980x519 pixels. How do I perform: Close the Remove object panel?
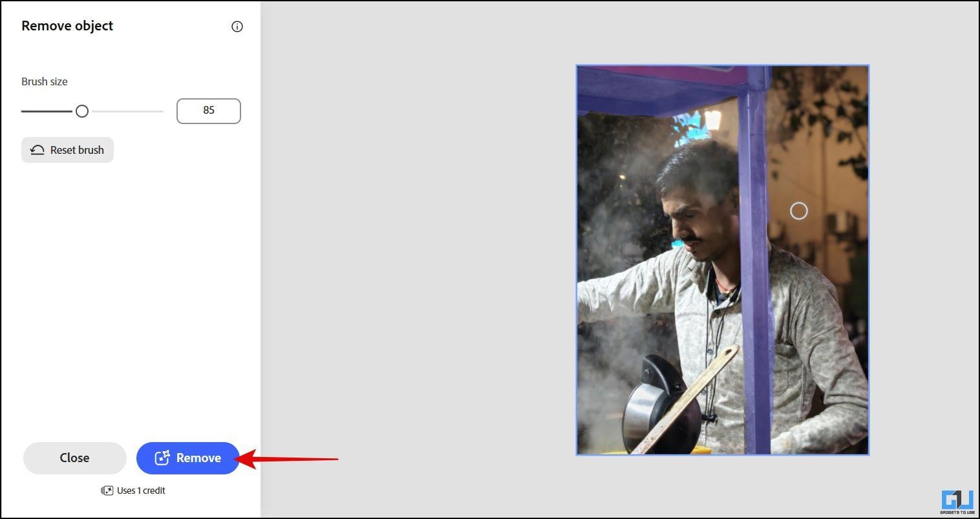point(75,458)
